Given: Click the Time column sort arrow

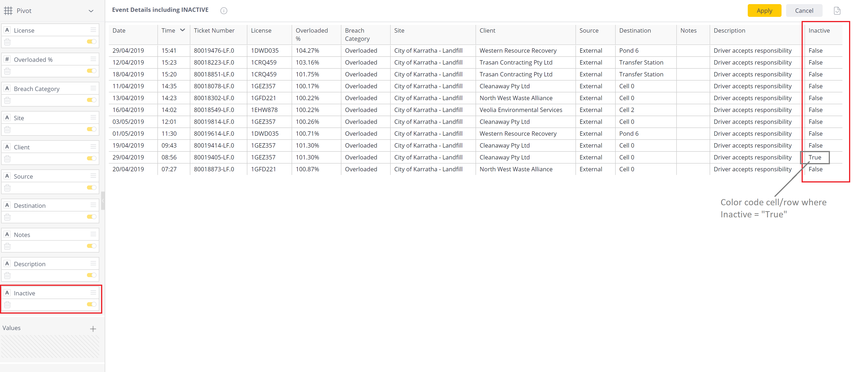Looking at the screenshot, I should (183, 30).
